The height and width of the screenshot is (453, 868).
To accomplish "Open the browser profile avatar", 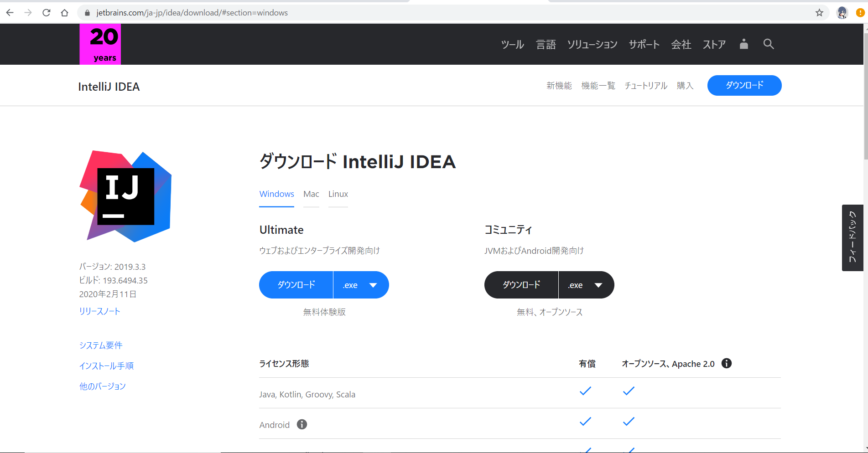I will [x=842, y=13].
